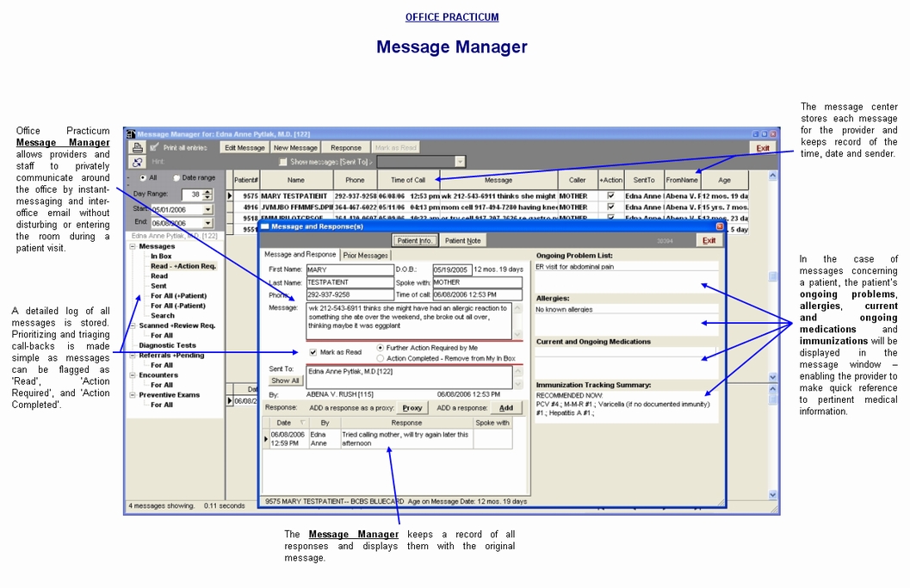Select Action Completed - Remove from My In Box
Screen dimensions: 910x588
pyautogui.click(x=381, y=358)
